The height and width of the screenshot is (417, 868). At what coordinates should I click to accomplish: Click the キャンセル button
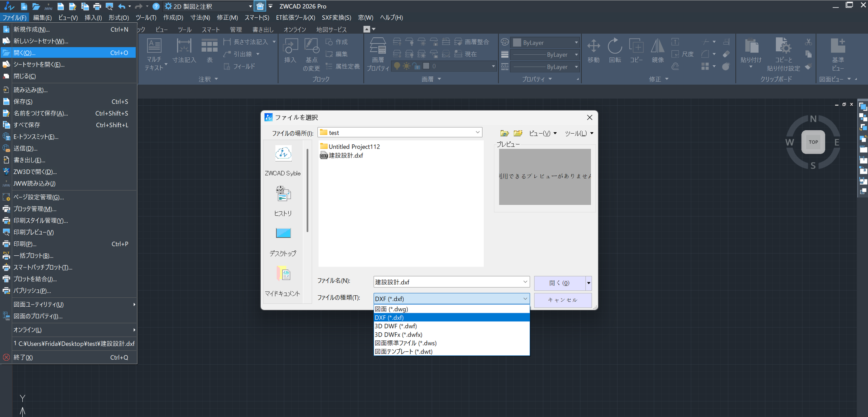click(562, 300)
